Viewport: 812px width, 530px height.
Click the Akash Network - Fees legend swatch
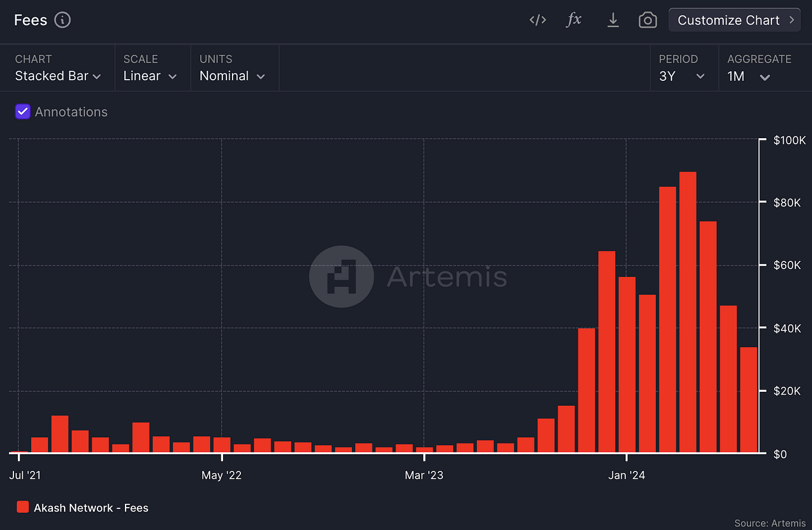click(23, 507)
